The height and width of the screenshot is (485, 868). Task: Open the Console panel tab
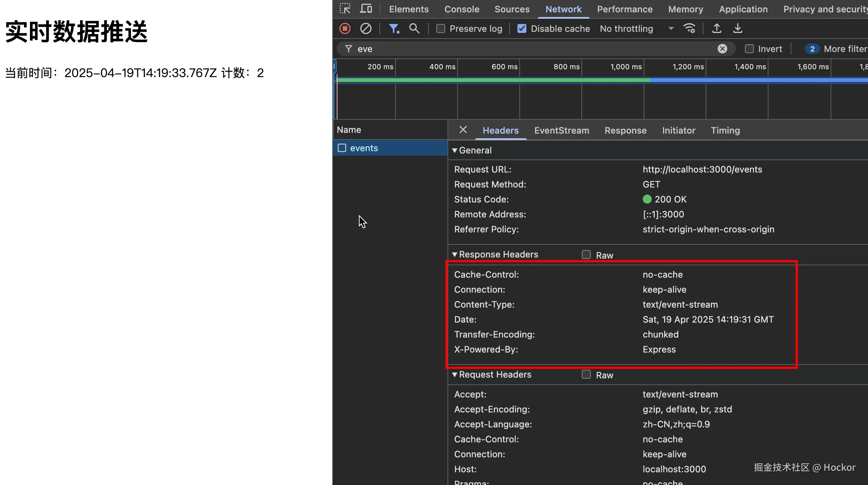pyautogui.click(x=461, y=9)
